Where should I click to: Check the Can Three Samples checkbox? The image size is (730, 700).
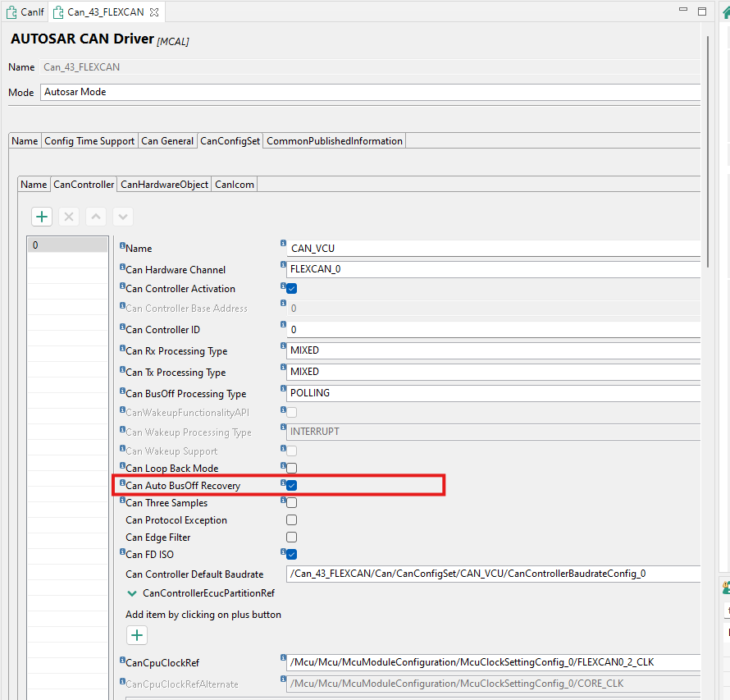click(291, 502)
